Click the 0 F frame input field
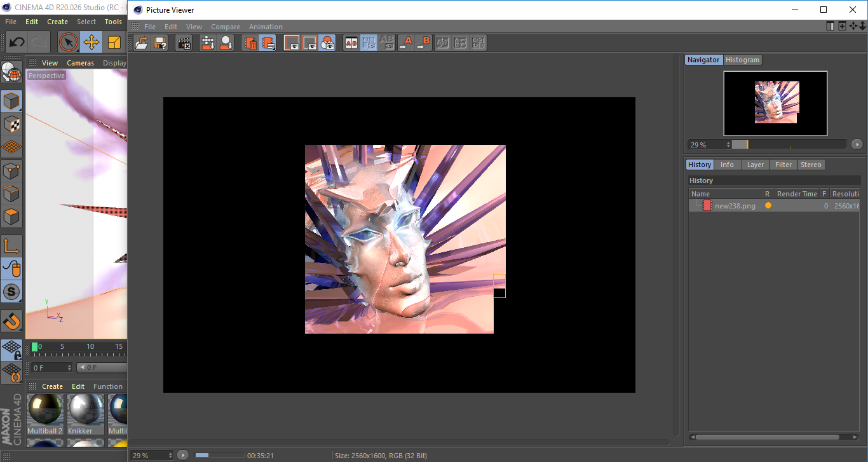Screen dimensions: 868x462 52,367
